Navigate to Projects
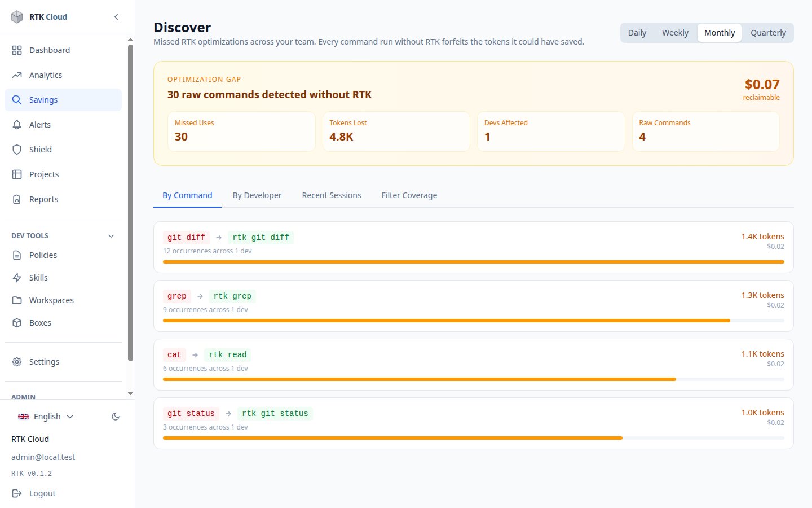The height and width of the screenshot is (508, 812). 63,174
